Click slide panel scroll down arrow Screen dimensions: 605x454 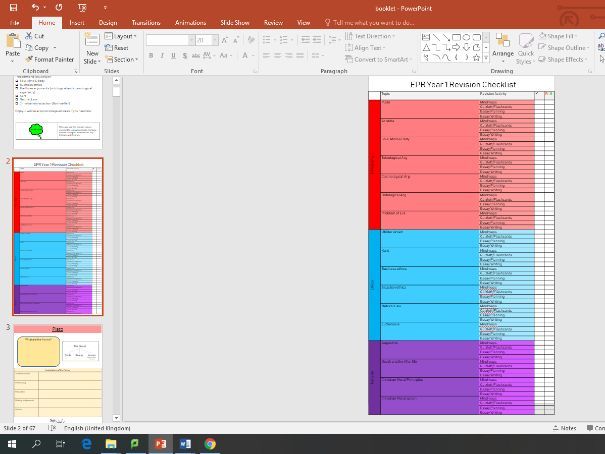[116, 418]
